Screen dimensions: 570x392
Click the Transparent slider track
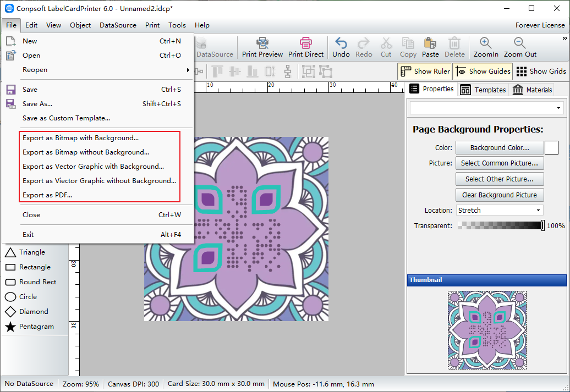click(500, 225)
